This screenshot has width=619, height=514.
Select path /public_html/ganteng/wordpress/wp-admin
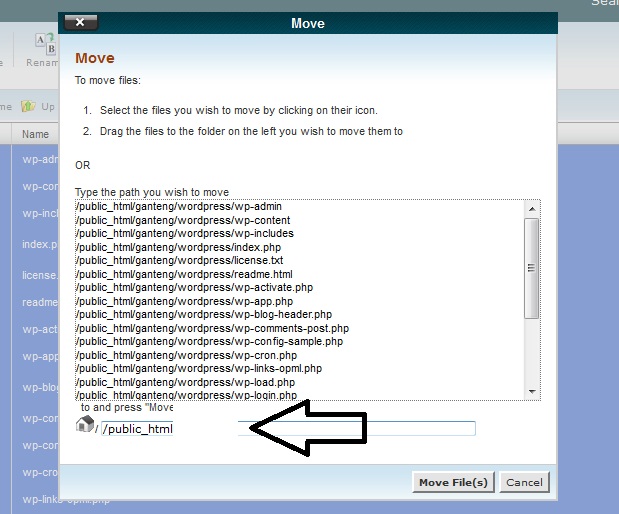point(179,206)
